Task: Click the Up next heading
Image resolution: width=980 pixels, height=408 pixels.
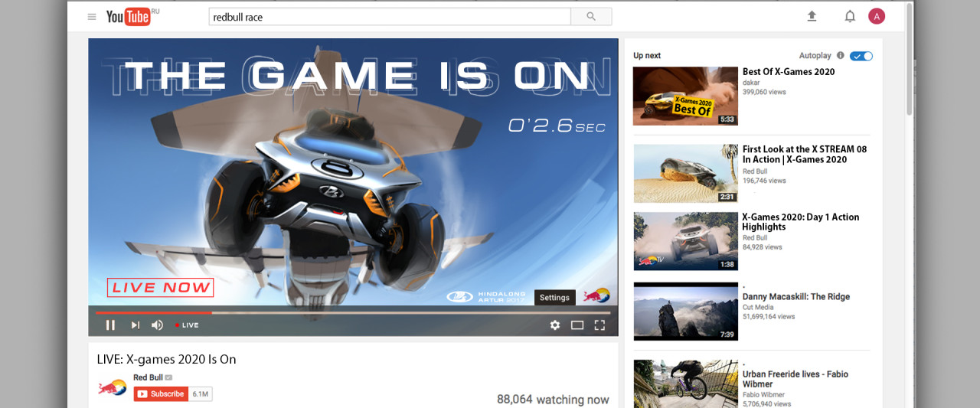Action: (647, 56)
